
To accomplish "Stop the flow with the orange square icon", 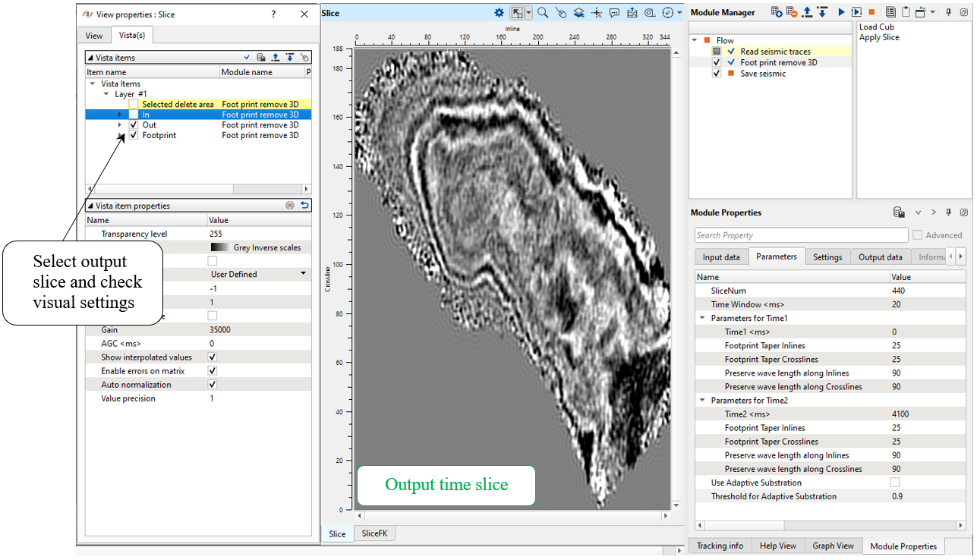I will click(x=871, y=12).
